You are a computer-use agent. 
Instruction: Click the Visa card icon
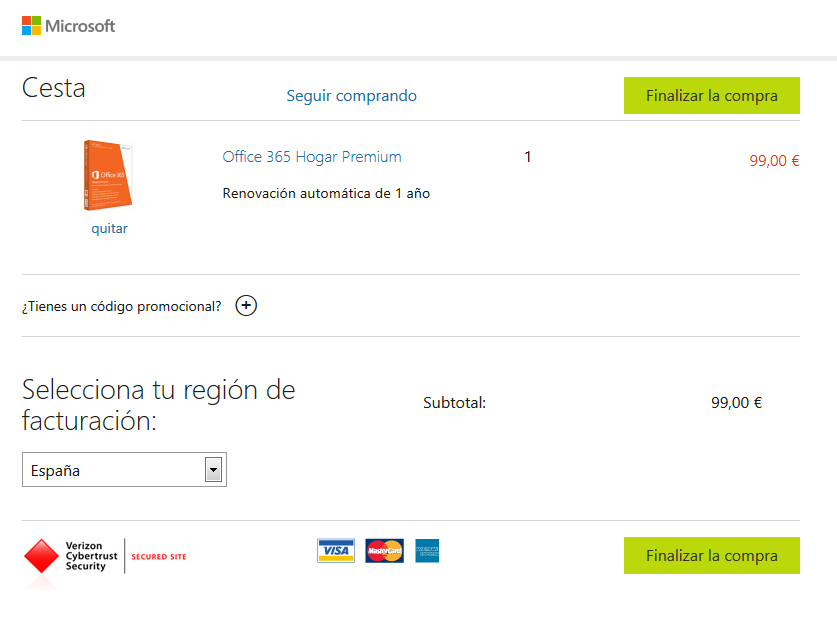(336, 551)
